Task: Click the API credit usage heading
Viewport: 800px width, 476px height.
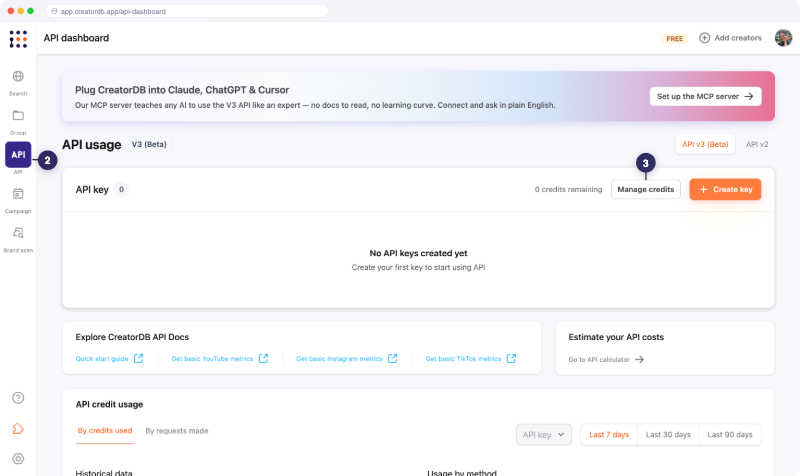Action: click(x=109, y=405)
